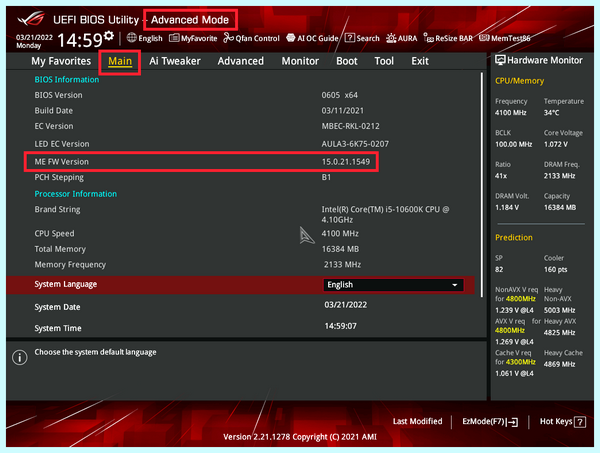This screenshot has width=600, height=453.
Task: Open Search question mark icon
Action: pyautogui.click(x=349, y=38)
